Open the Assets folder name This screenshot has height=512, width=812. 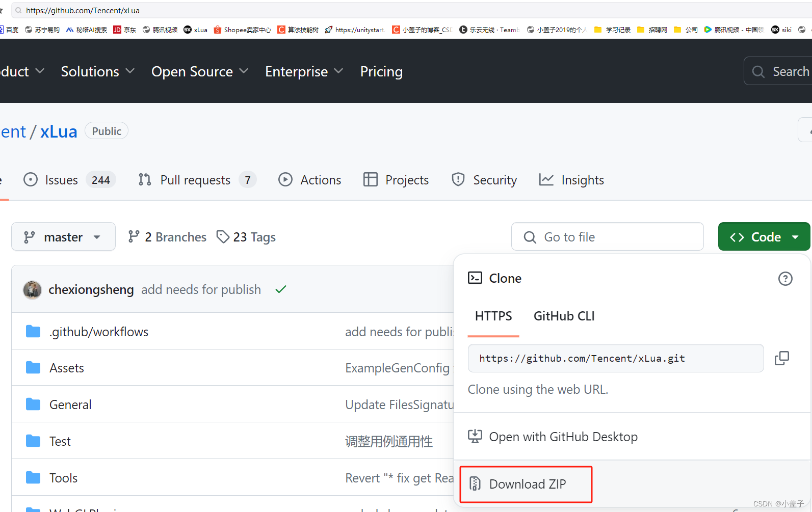[x=67, y=368]
